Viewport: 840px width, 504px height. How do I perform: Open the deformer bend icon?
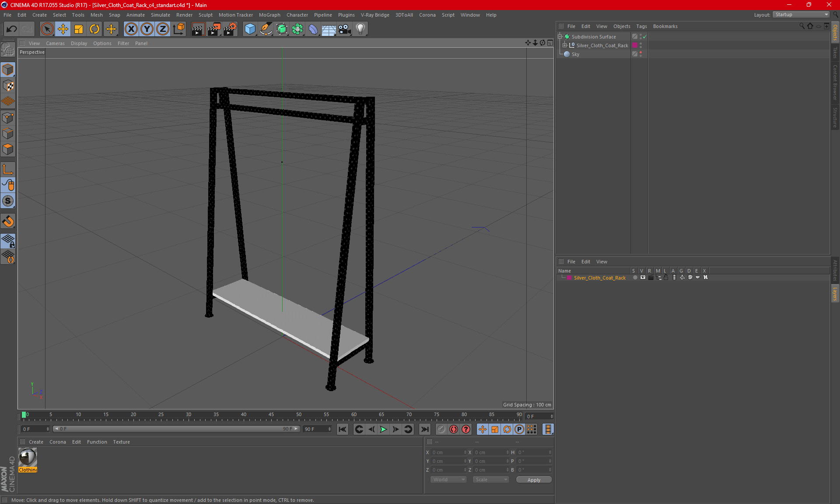[313, 29]
